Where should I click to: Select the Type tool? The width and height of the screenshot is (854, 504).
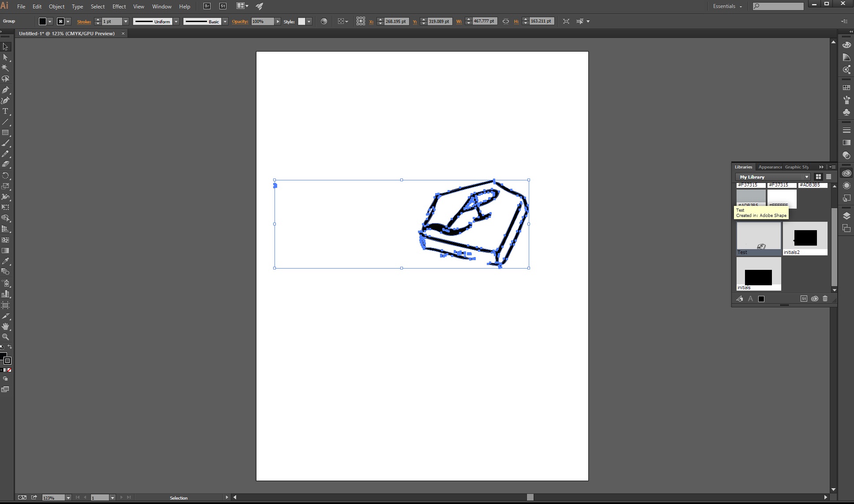pyautogui.click(x=6, y=111)
